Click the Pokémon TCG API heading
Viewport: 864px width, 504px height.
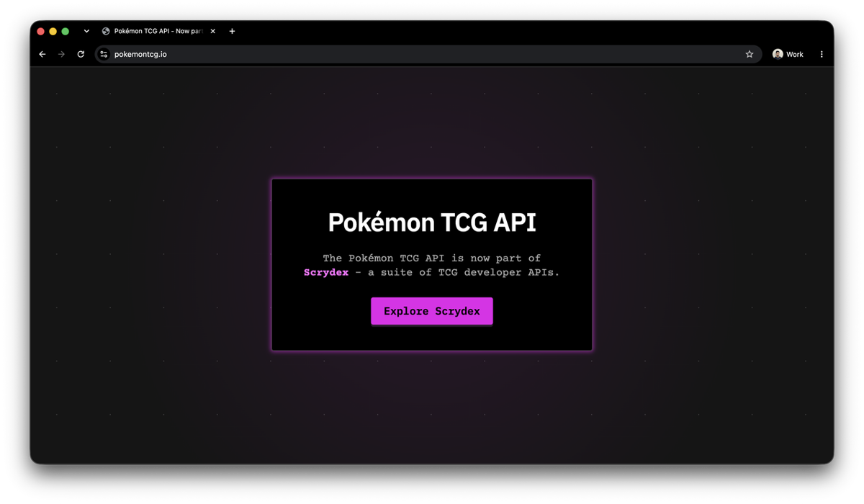[432, 222]
